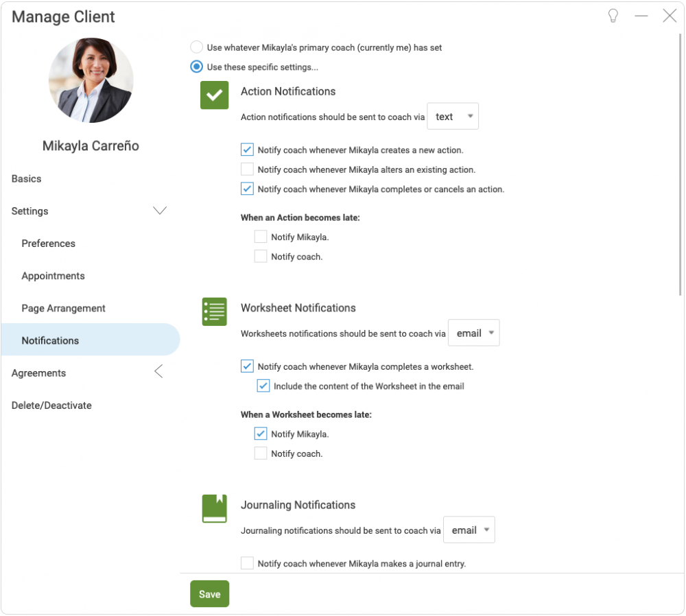This screenshot has width=686, height=616.
Task: Go to the Preferences settings page
Action: [x=48, y=244]
